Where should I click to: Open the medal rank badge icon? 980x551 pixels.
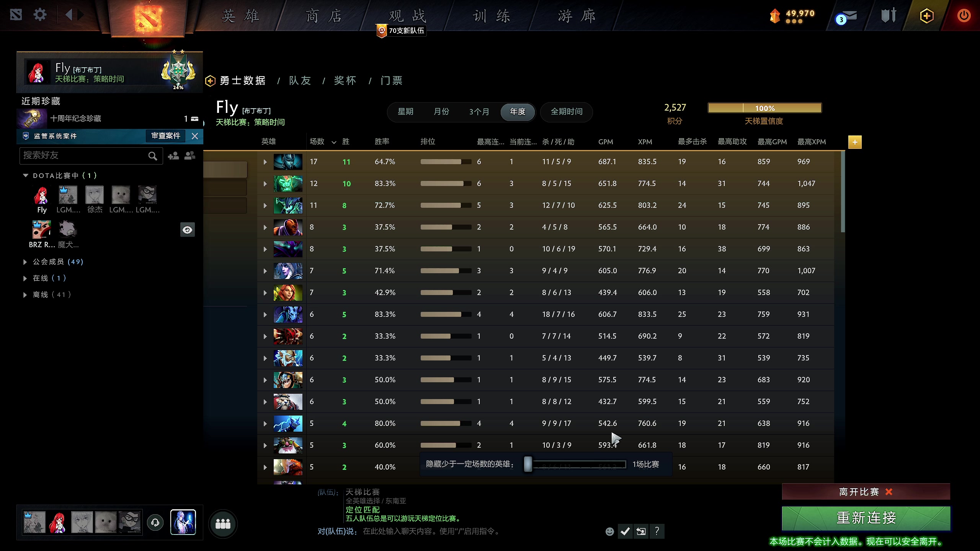click(178, 71)
